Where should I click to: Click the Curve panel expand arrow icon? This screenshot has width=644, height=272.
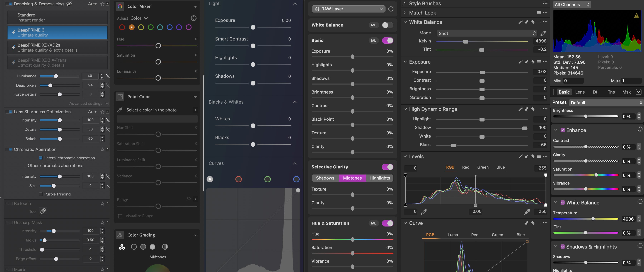coord(527,223)
